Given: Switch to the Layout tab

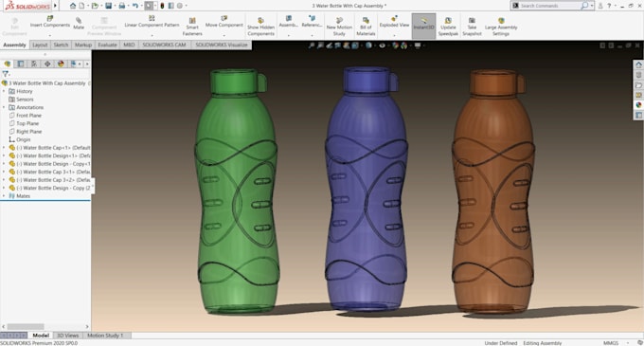Looking at the screenshot, I should (40, 45).
